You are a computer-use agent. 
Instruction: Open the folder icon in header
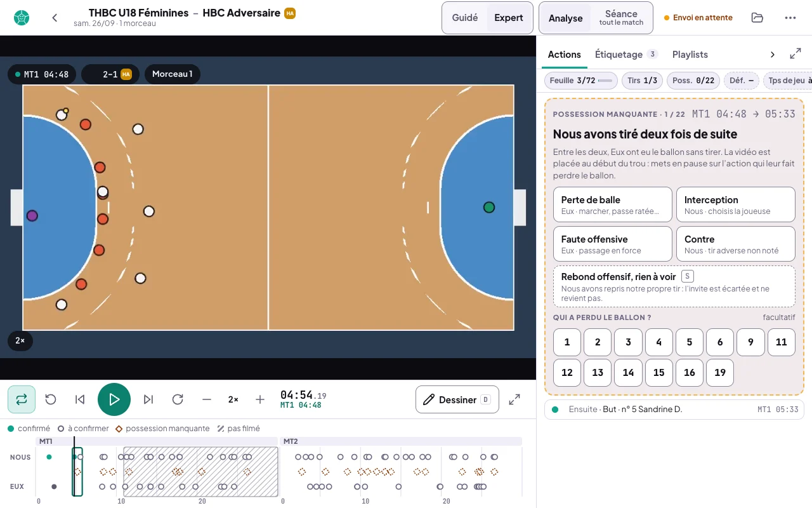click(757, 18)
